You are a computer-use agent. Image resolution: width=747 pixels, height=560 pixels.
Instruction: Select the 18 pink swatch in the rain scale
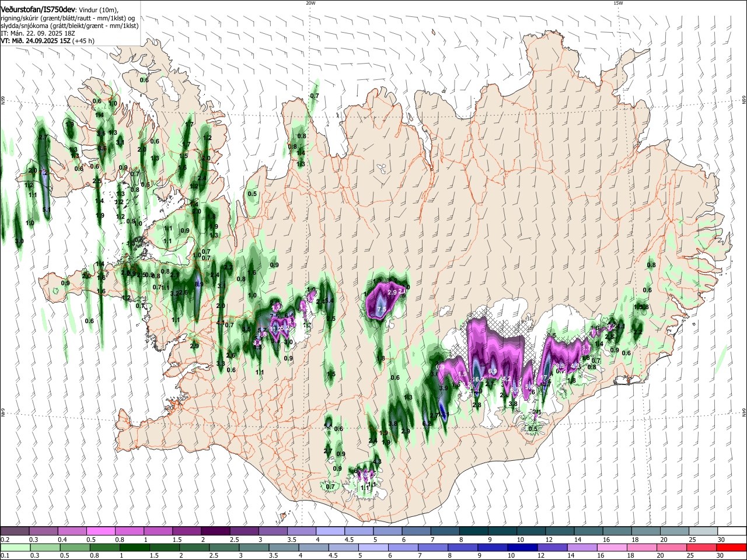(x=641, y=547)
